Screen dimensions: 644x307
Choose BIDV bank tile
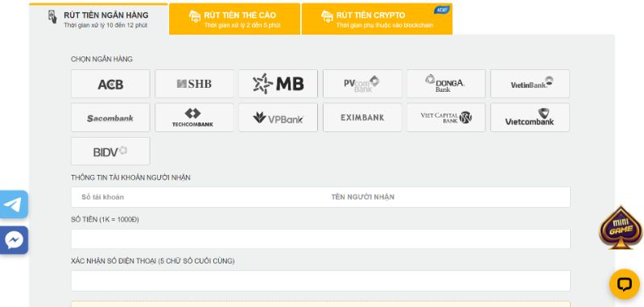coord(110,151)
